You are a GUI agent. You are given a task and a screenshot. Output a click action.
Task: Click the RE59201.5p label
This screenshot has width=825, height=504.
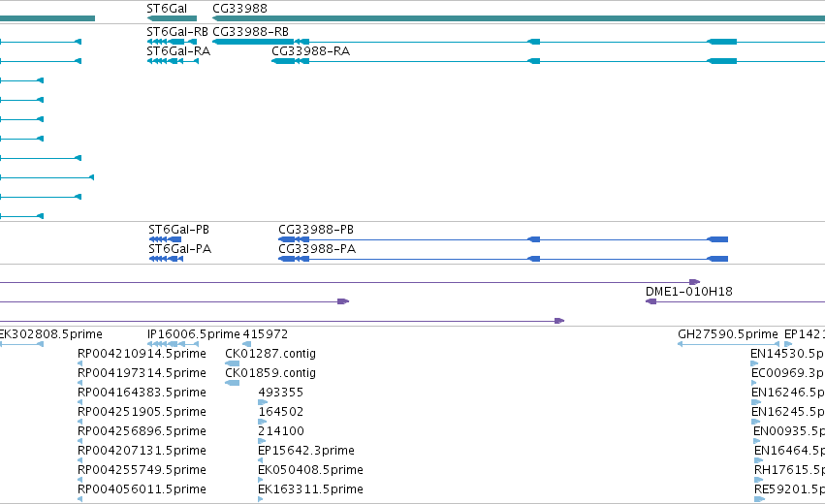pyautogui.click(x=790, y=489)
